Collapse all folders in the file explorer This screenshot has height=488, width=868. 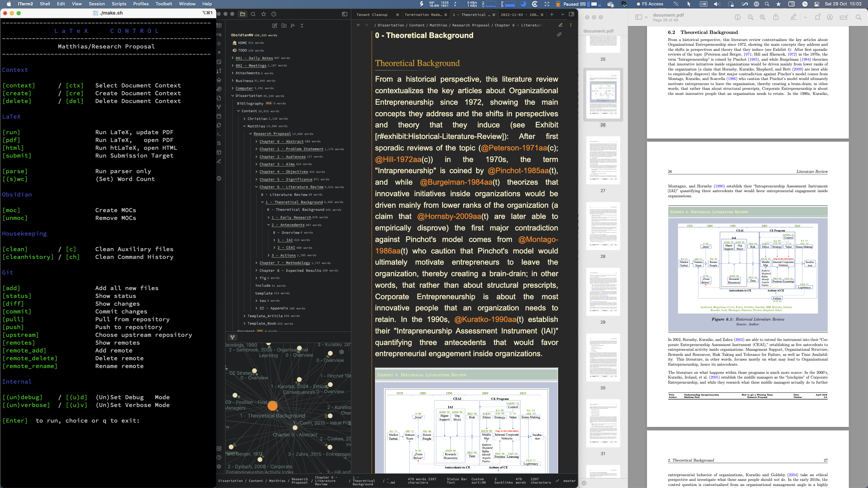[x=302, y=25]
